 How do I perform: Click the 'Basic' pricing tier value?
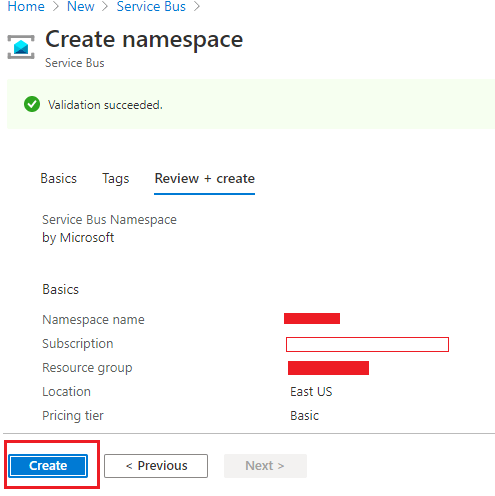(x=305, y=416)
